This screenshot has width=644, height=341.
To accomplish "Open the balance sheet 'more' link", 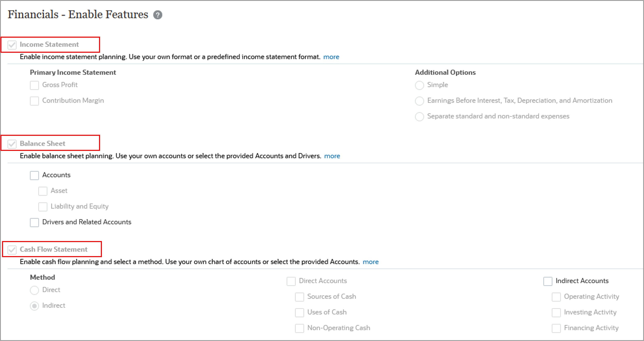I will pyautogui.click(x=332, y=156).
